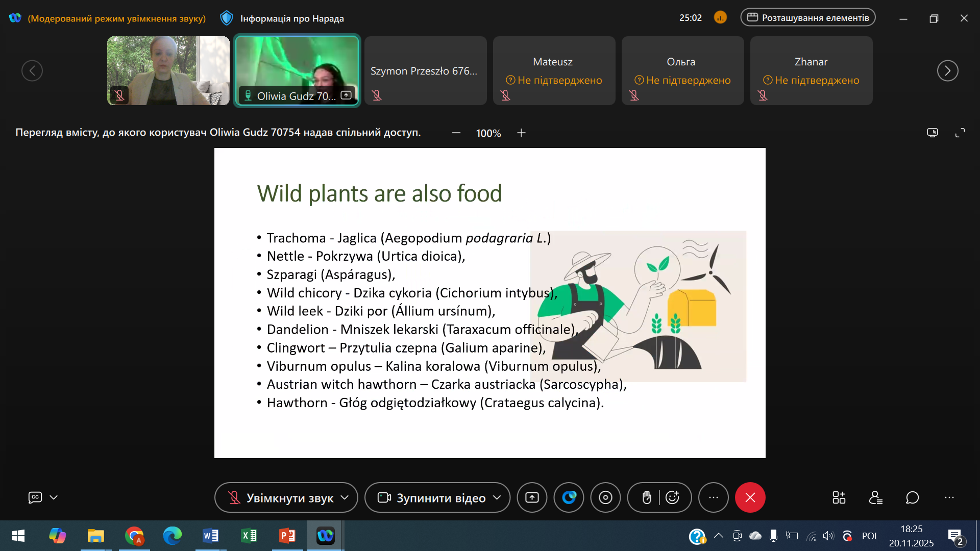This screenshot has height=551, width=980.
Task: Open the apps icon in bottom bar
Action: (x=839, y=497)
